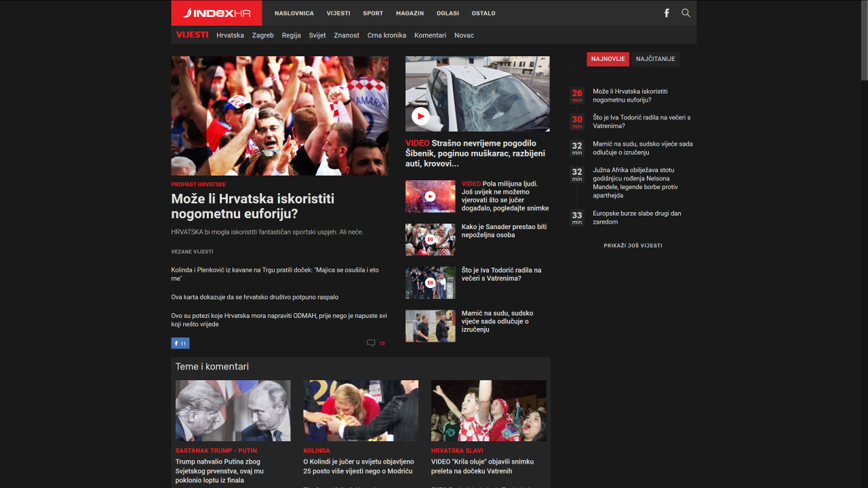Click the Facebook share count button
Image resolution: width=868 pixels, height=488 pixels.
pyautogui.click(x=180, y=343)
